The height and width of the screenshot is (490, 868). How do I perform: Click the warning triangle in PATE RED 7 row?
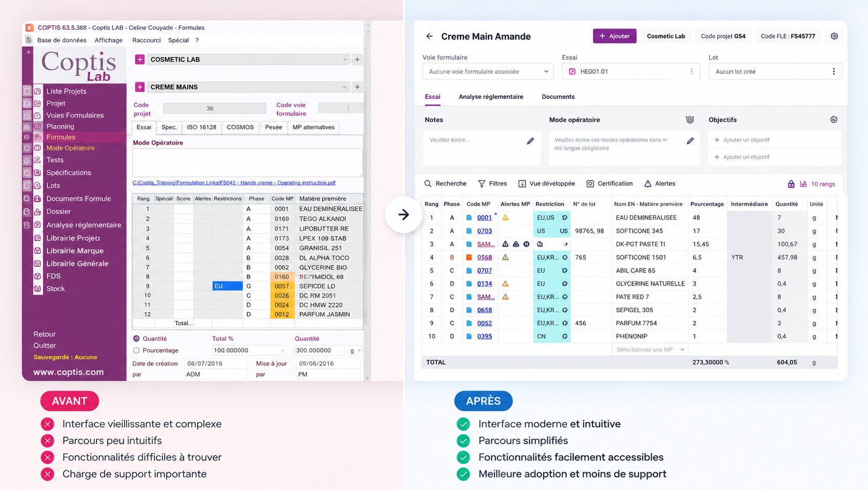(x=505, y=297)
